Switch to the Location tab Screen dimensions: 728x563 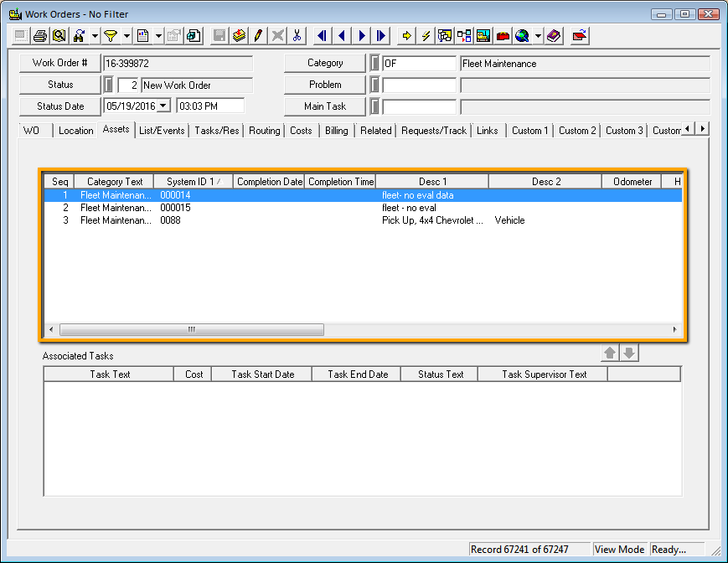76,131
